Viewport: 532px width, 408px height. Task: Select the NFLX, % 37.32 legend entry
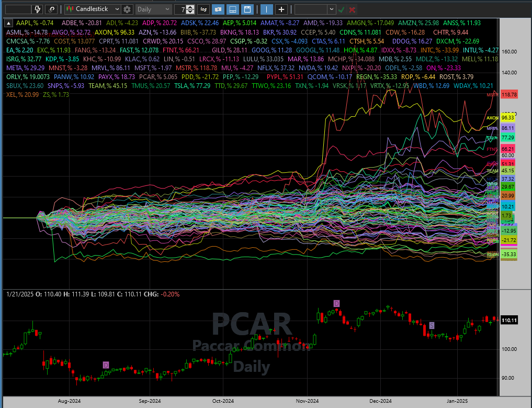(x=276, y=68)
